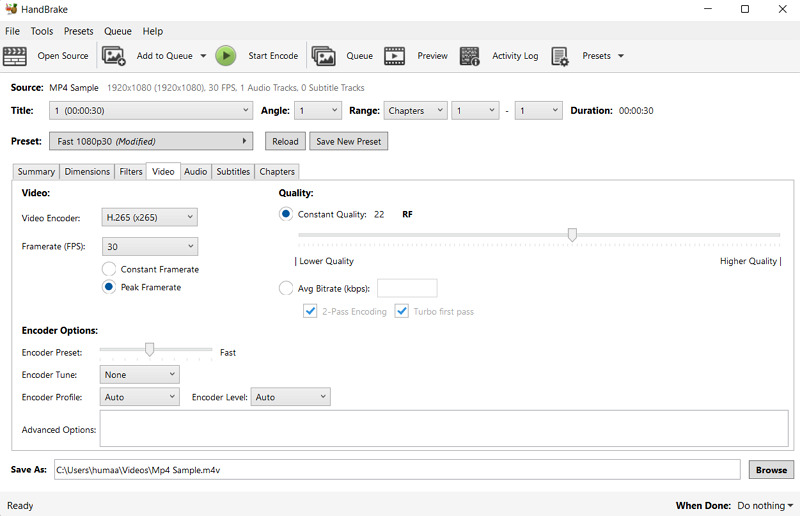
Task: Click the Reload button
Action: click(285, 141)
